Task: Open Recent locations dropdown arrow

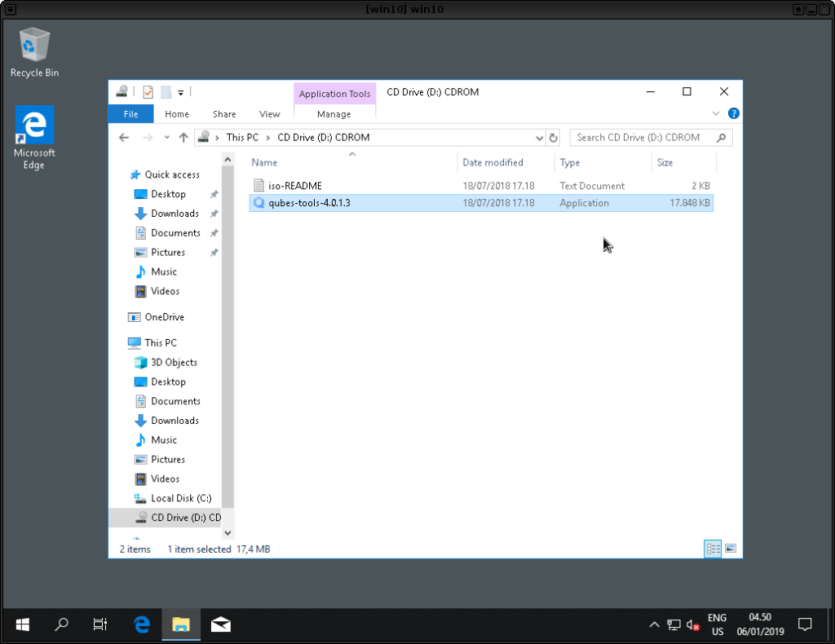Action: point(166,137)
